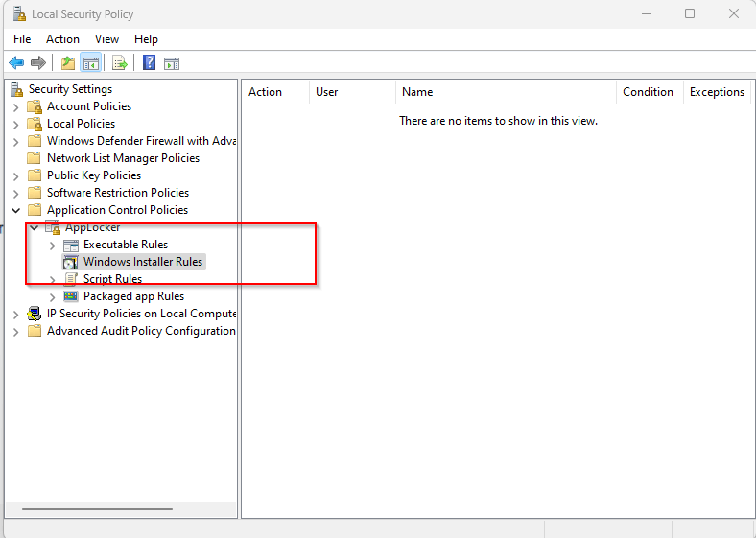
Task: Click the IP Security Policies computer icon
Action: click(35, 314)
